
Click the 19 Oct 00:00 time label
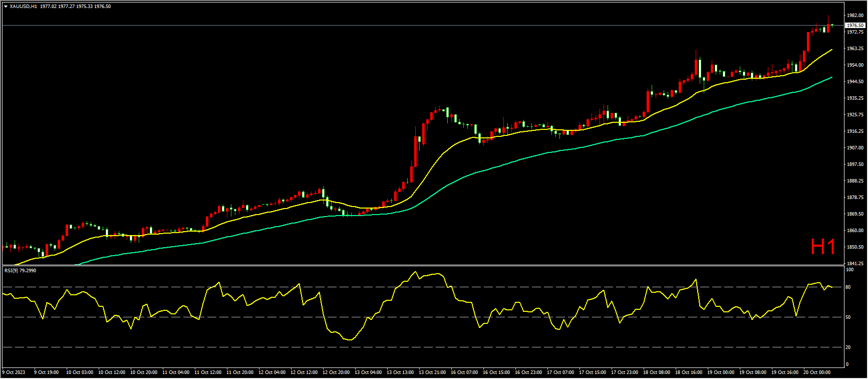[720, 372]
